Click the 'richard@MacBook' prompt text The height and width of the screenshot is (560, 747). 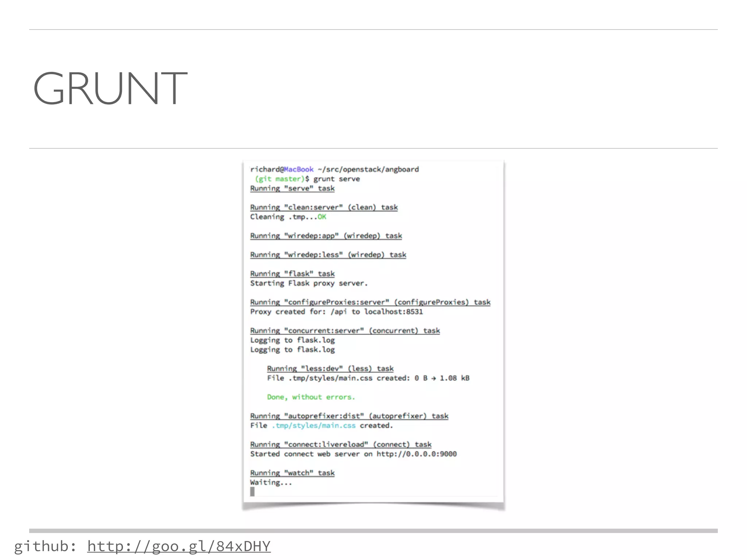pos(282,169)
